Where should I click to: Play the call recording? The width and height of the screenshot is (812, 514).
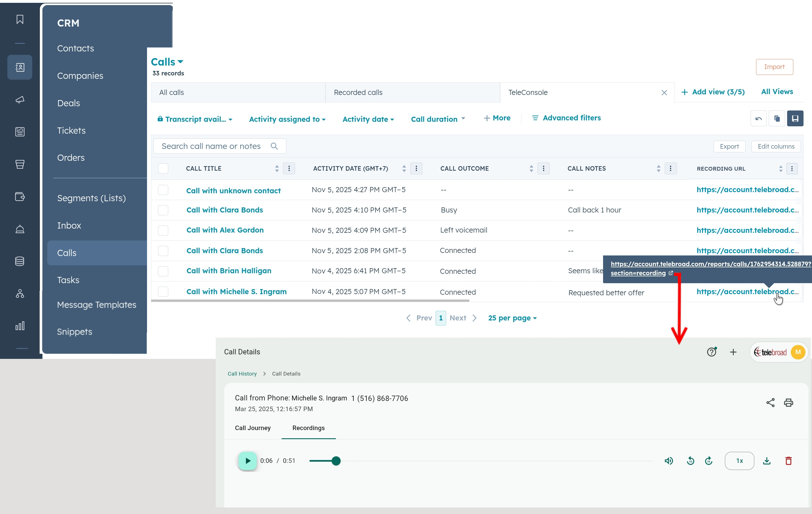247,461
